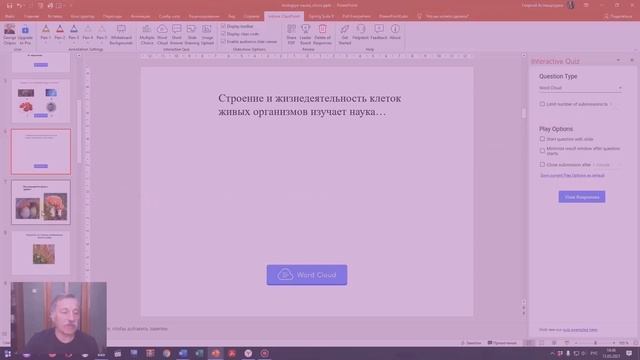The image size is (640, 360).
Task: Open the Spring Suite 9 ribbon tab
Action: click(321, 16)
